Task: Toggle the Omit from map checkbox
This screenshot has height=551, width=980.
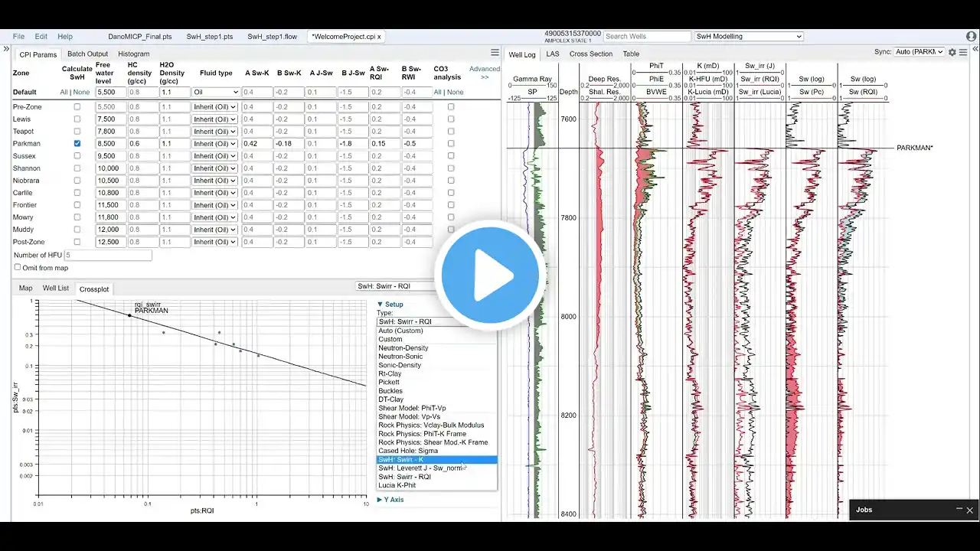Action: pos(18,268)
